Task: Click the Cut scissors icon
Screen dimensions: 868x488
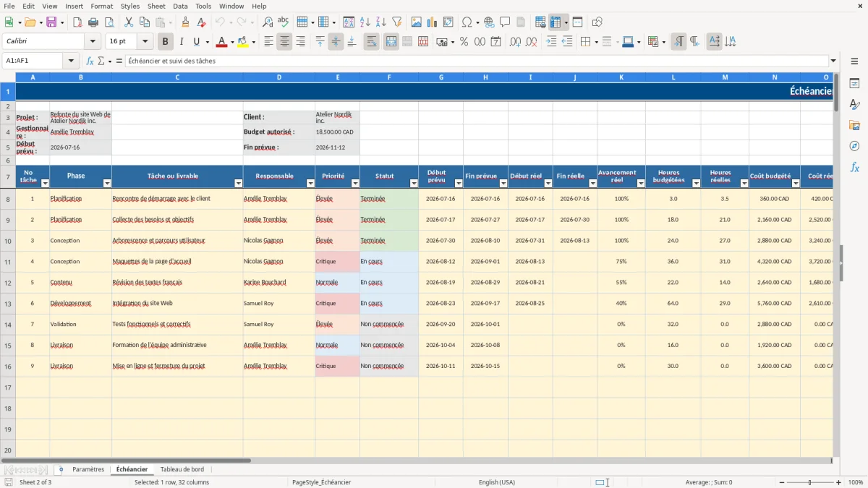Action: coord(128,22)
